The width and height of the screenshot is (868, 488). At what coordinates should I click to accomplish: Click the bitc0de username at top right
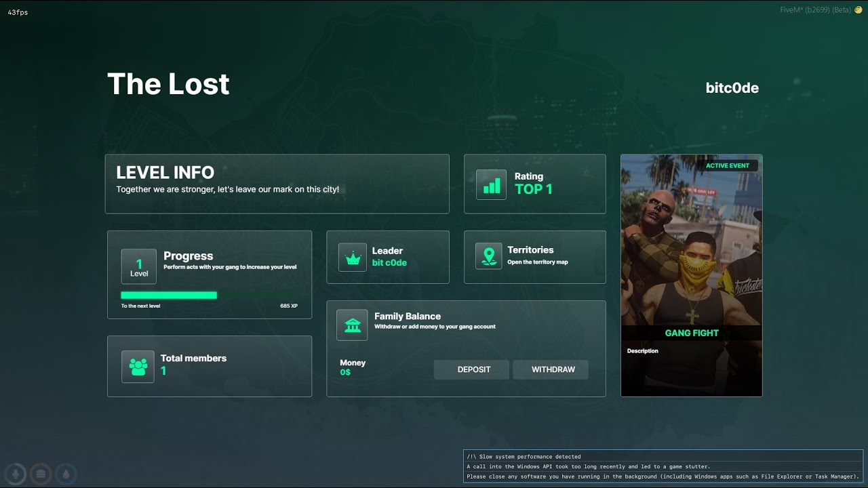732,88
